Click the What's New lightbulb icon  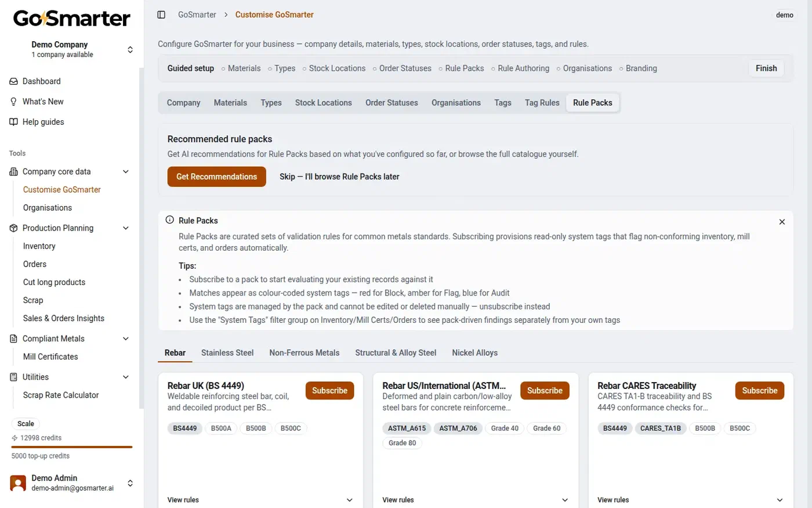click(13, 102)
